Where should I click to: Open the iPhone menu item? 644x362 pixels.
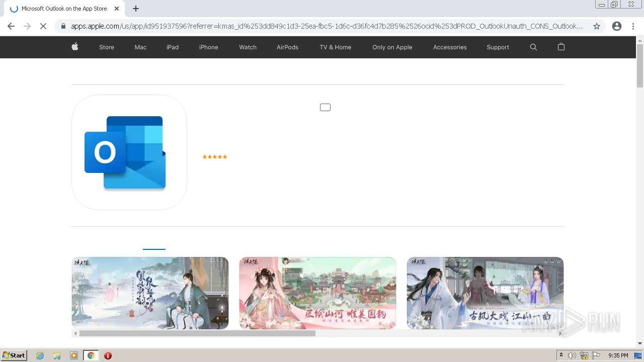click(x=209, y=47)
